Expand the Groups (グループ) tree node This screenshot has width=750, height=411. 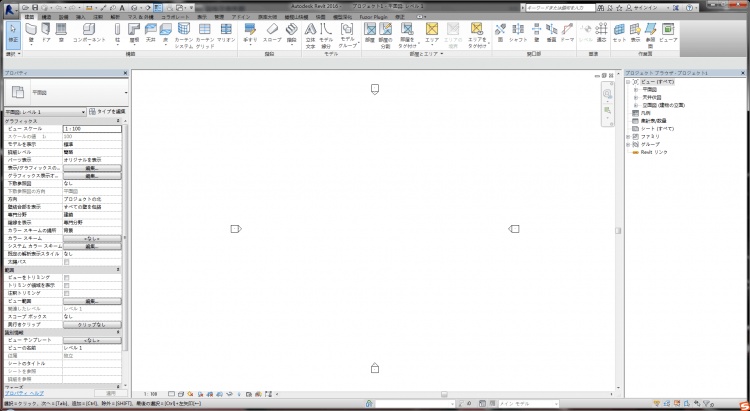[628, 143]
